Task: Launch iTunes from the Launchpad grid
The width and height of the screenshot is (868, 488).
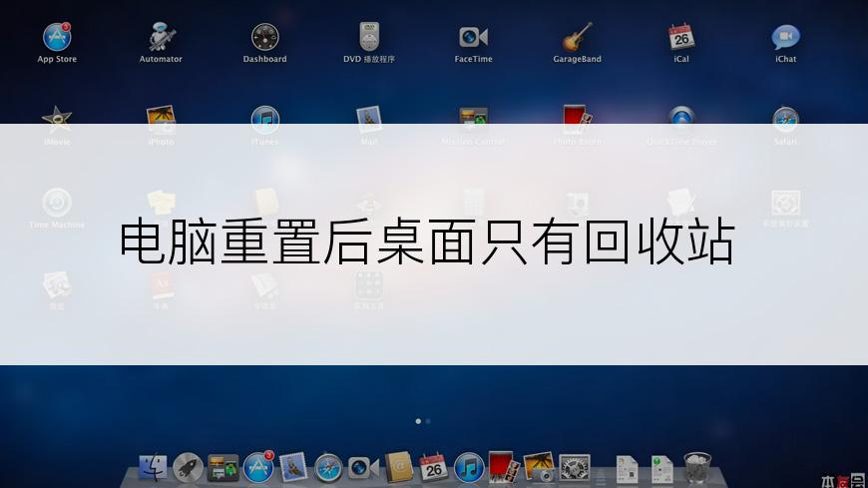Action: (x=265, y=119)
